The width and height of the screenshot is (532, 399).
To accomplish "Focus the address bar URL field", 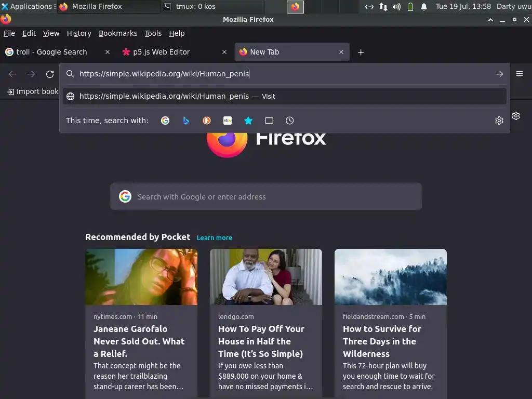I will (x=284, y=74).
